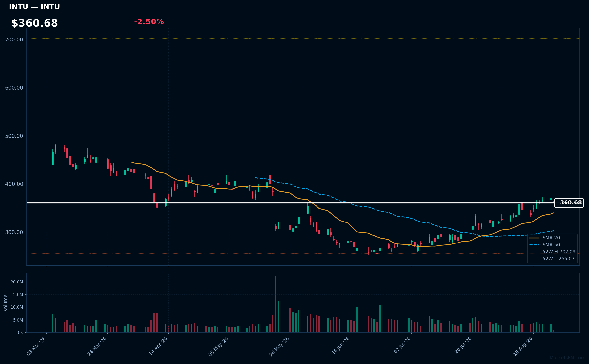
Task: Click the 03 Mar '26 date label
Action: [36, 346]
